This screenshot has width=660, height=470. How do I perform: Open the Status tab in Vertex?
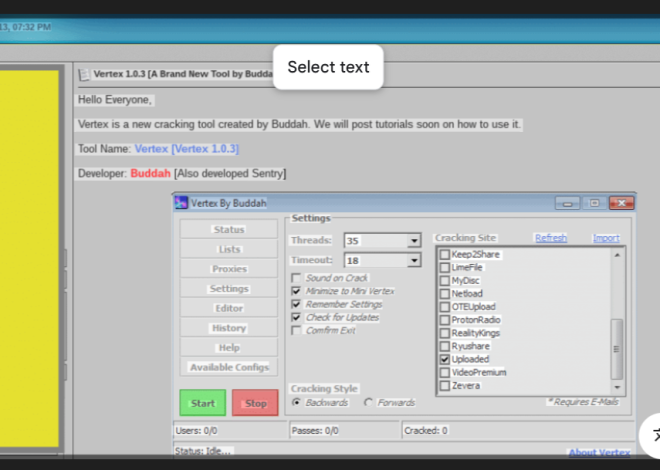pyautogui.click(x=229, y=229)
